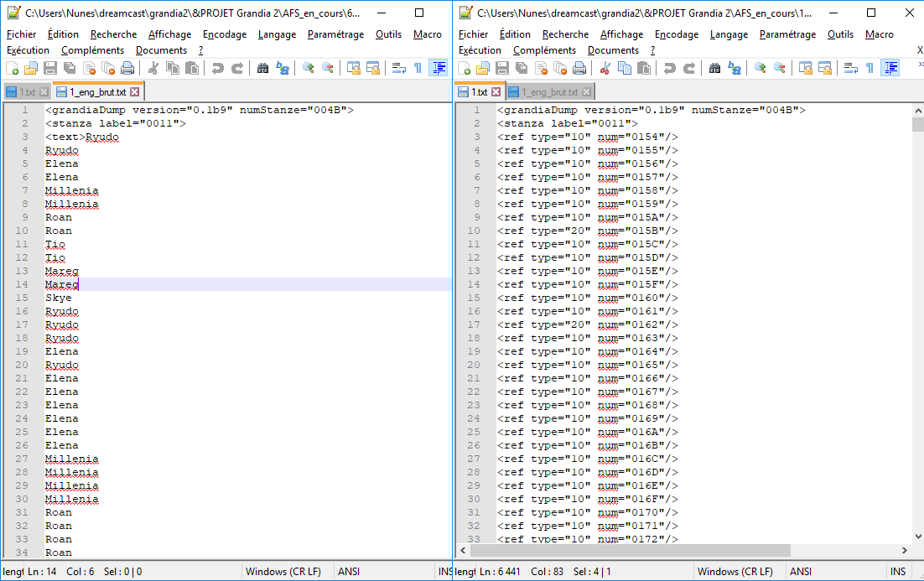The height and width of the screenshot is (581, 924).
Task: Click Save icon in left window toolbar
Action: point(50,69)
